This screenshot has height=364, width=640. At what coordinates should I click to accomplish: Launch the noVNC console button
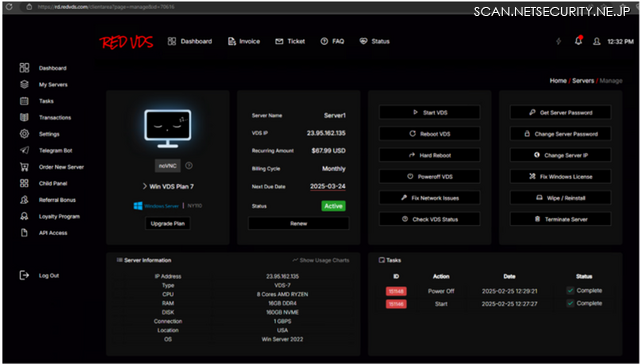point(167,166)
